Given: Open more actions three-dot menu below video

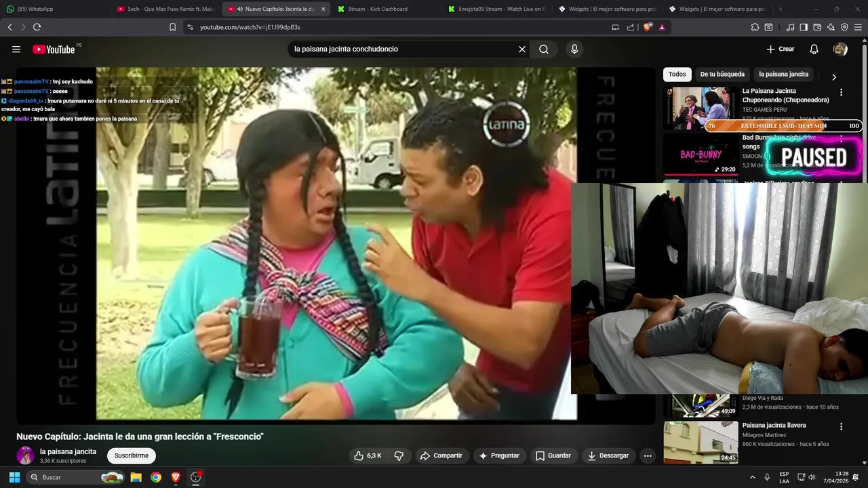Looking at the screenshot, I should (x=648, y=455).
